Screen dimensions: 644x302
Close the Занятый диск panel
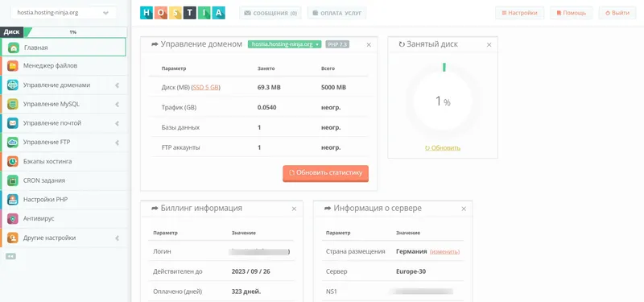coord(489,45)
